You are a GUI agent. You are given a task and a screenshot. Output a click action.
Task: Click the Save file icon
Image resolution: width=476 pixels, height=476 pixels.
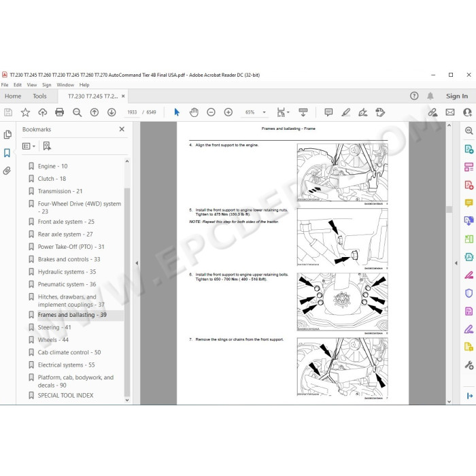8,112
